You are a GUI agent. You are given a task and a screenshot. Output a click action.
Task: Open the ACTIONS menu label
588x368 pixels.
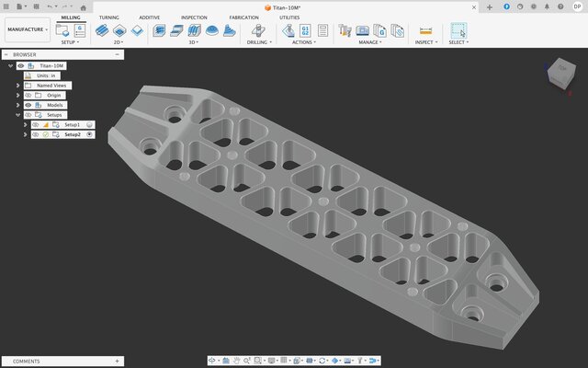(x=302, y=42)
